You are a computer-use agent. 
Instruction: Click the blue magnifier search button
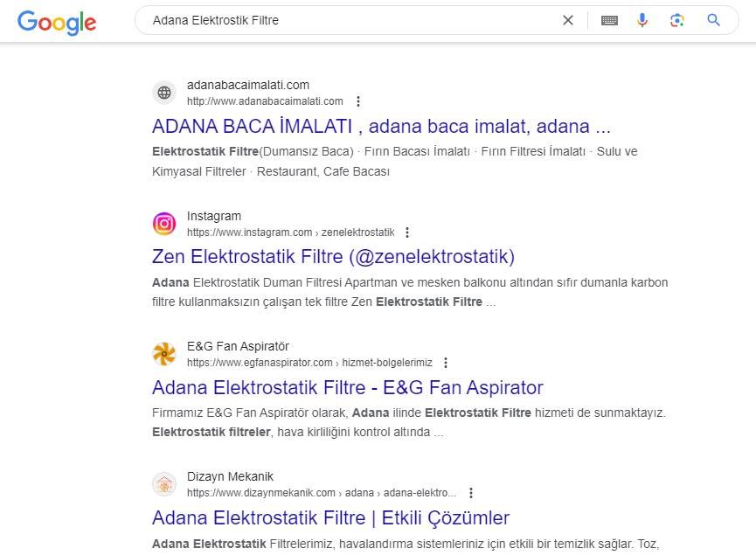(714, 20)
